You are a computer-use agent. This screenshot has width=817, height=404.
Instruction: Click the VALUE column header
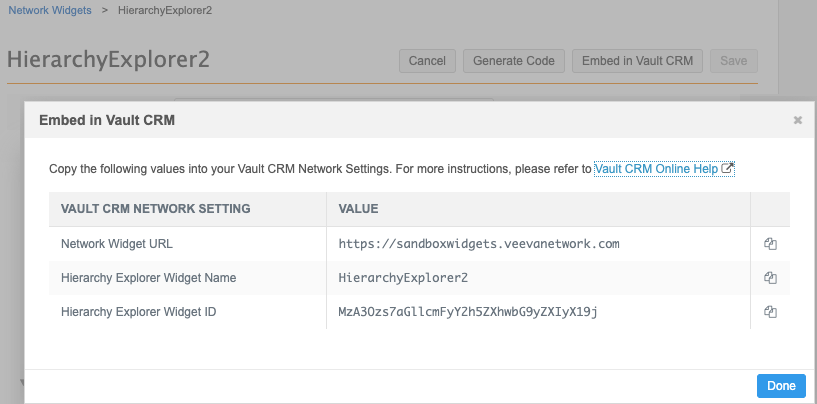tap(358, 209)
